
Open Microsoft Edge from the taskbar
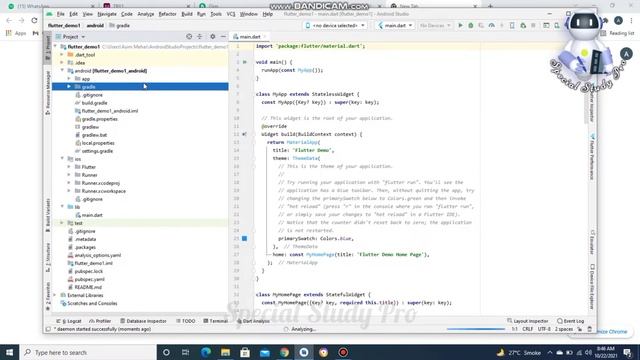pyautogui.click(x=205, y=352)
